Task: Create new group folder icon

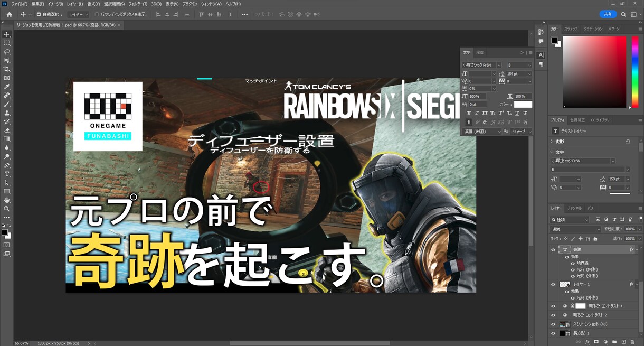Action: tap(614, 342)
